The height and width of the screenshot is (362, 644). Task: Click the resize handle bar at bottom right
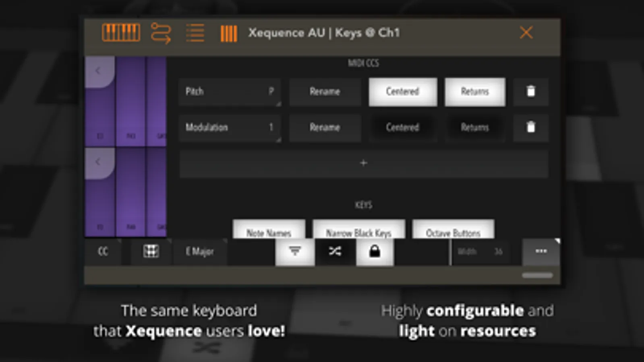coord(537,276)
